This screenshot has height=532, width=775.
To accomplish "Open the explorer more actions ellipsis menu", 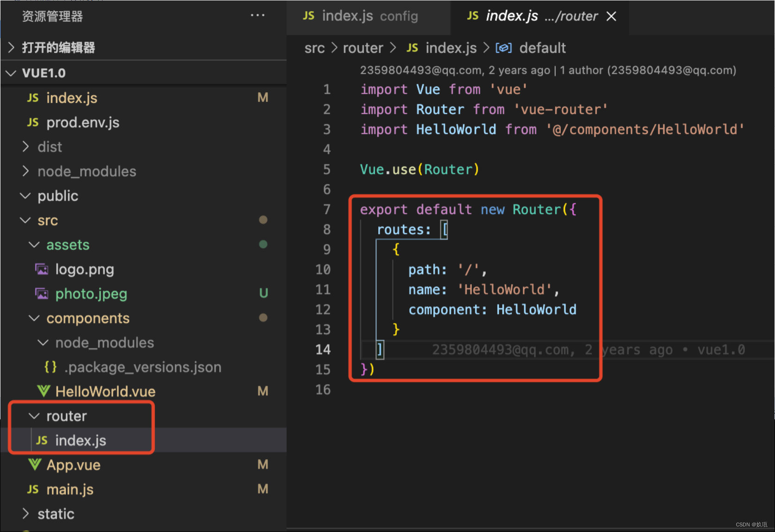I will (257, 16).
